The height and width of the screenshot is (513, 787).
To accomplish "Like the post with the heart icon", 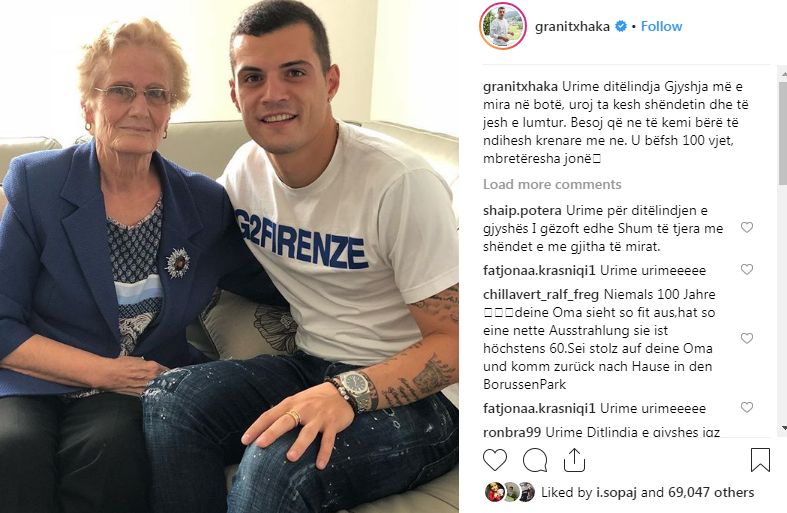I will (495, 460).
